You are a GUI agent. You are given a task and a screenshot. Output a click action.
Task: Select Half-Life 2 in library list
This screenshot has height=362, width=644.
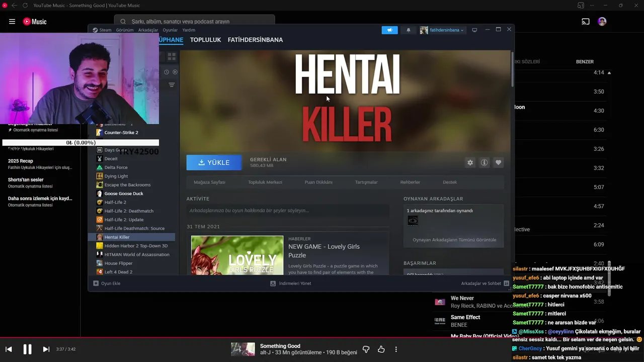click(x=115, y=202)
